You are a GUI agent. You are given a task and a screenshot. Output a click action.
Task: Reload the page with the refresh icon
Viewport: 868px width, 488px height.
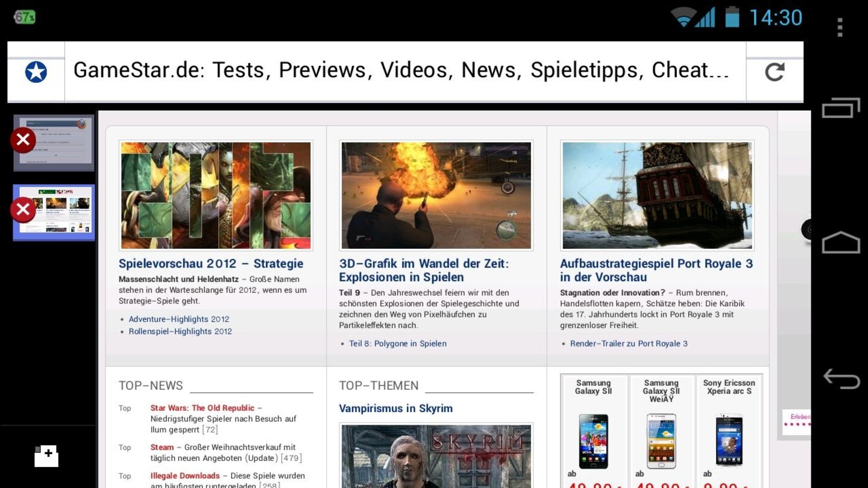pos(775,72)
